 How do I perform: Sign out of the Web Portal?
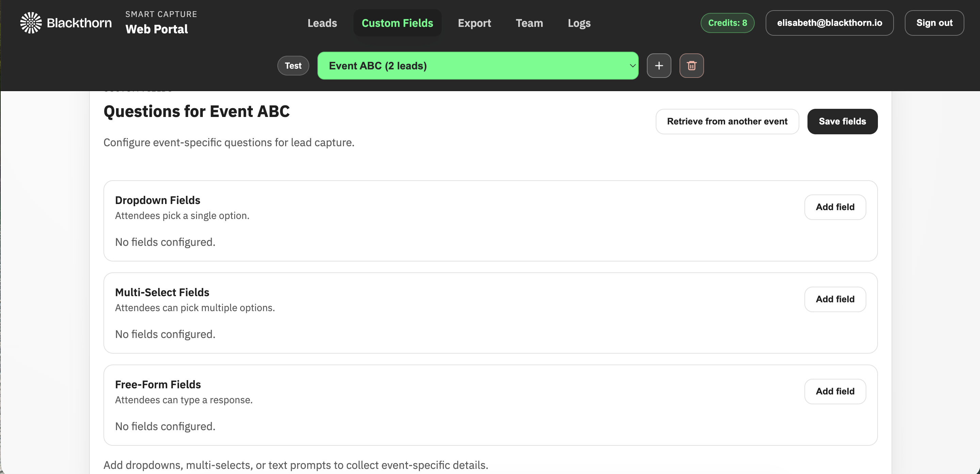(x=934, y=23)
